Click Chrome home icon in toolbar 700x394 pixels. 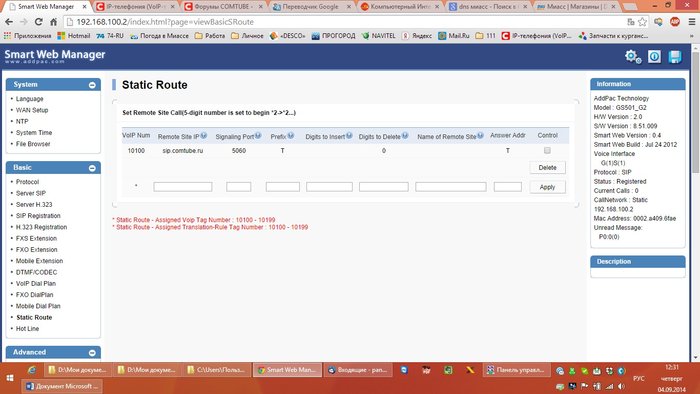pyautogui.click(x=53, y=22)
